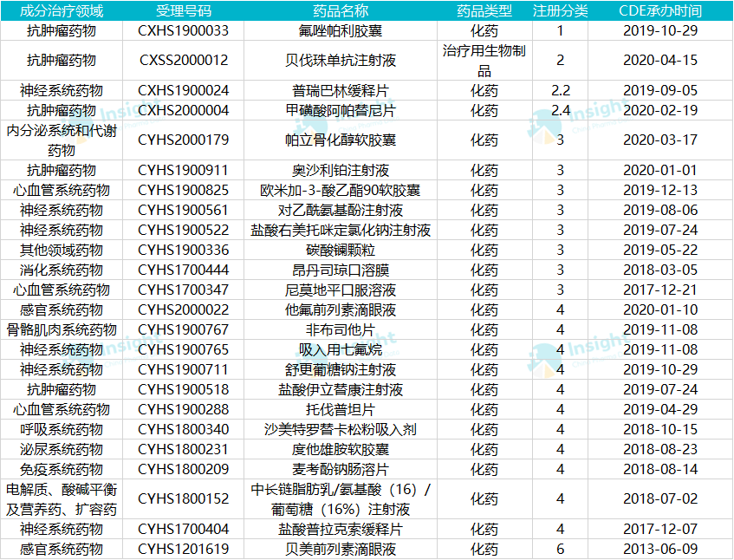Click the 托伐普坦片 cell
Image resolution: width=734 pixels, height=560 pixels.
341,410
